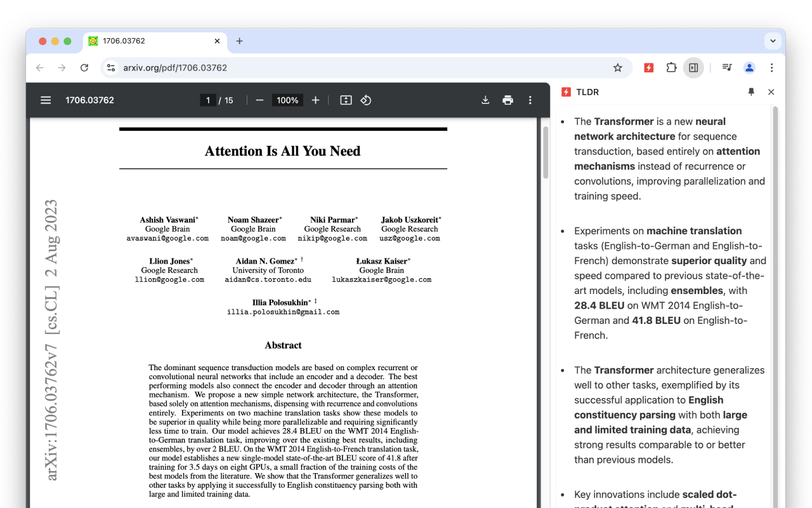Open the PDF viewer more options menu
The width and height of the screenshot is (812, 508).
(x=530, y=100)
